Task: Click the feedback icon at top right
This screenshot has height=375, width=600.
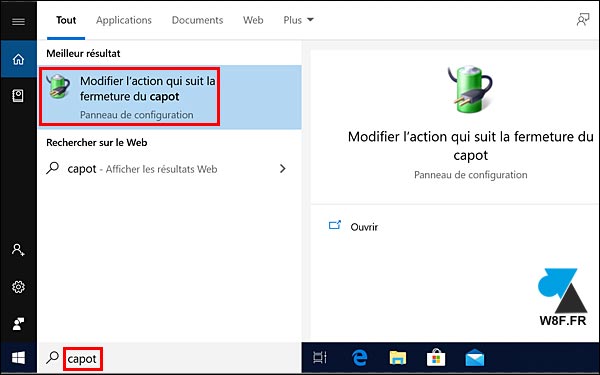Action: (x=583, y=20)
